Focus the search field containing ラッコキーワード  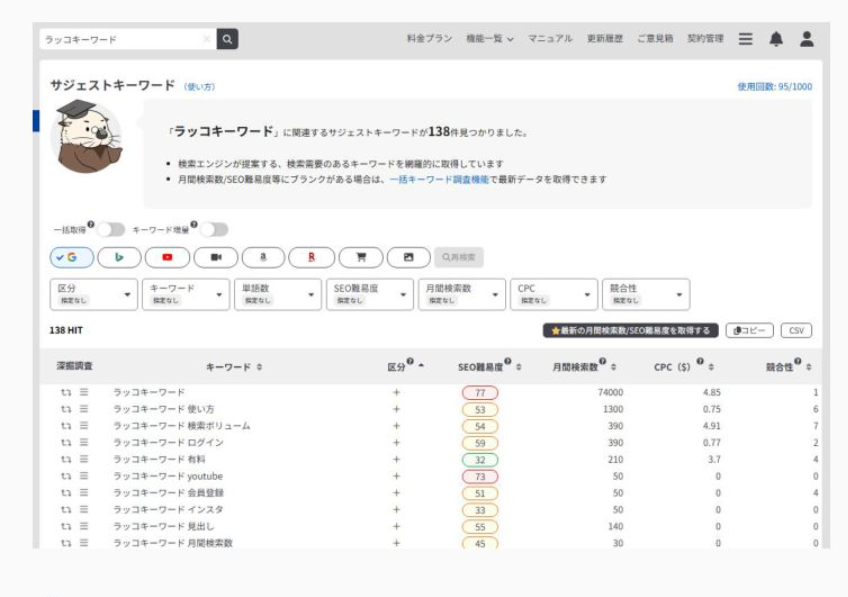[128, 39]
